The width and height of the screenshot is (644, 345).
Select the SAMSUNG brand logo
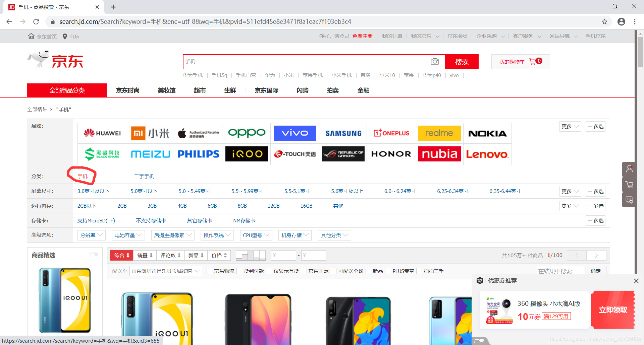pyautogui.click(x=343, y=133)
